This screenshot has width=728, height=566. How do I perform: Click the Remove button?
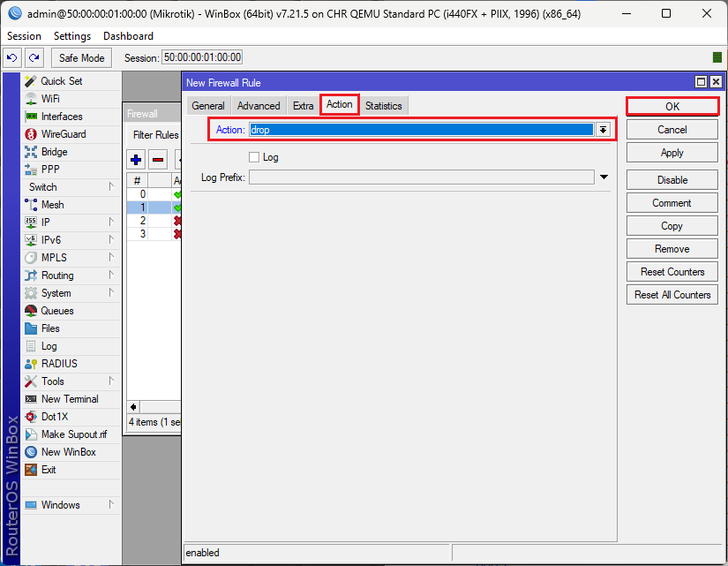click(x=672, y=249)
